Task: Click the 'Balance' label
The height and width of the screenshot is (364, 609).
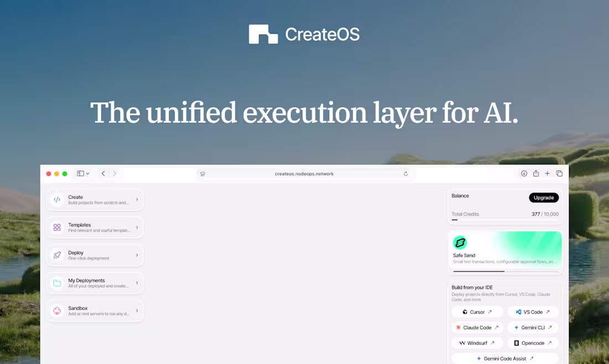Action: pyautogui.click(x=460, y=196)
